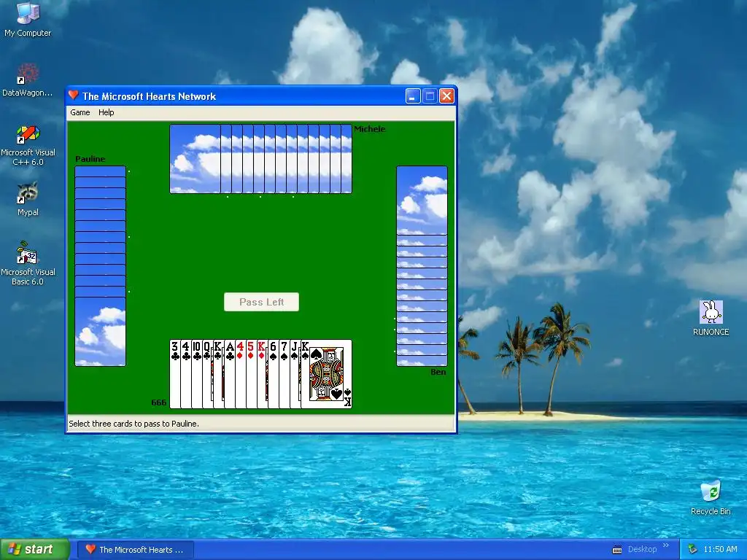Viewport: 747px width, 560px height.
Task: Click the RUNONCE rabbit desktop icon
Action: click(x=711, y=318)
